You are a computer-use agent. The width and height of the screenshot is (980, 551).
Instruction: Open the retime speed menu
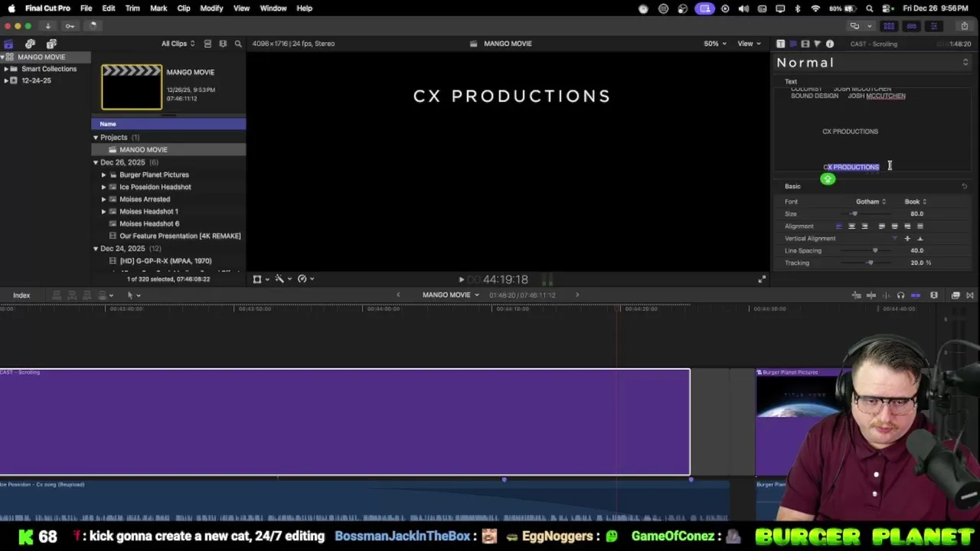pyautogui.click(x=305, y=279)
